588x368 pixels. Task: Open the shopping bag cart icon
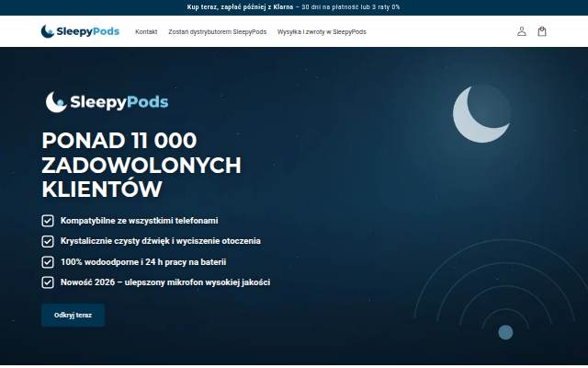click(541, 31)
